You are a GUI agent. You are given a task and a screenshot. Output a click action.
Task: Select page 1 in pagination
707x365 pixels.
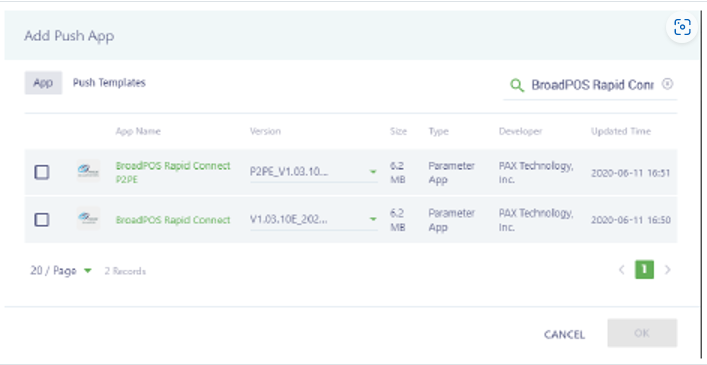click(x=644, y=269)
